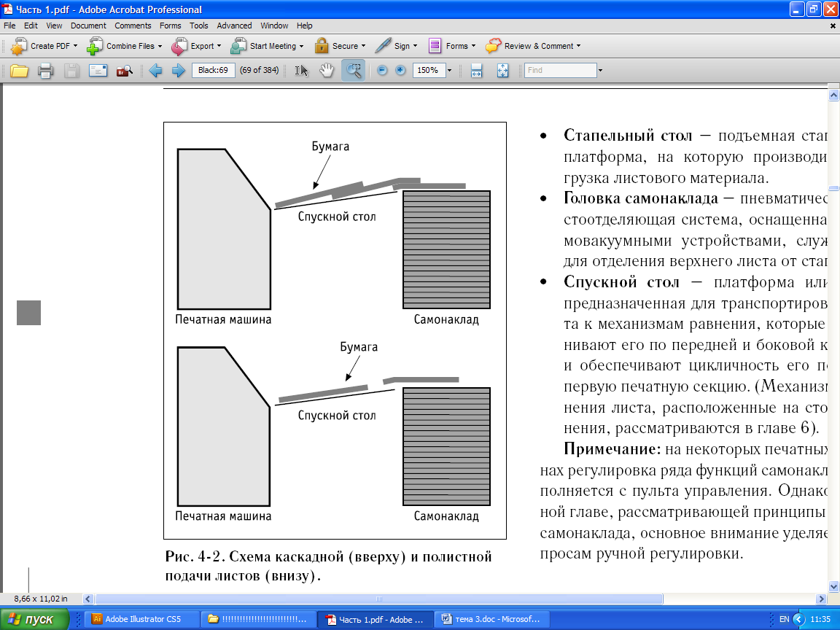
Task: Zoom in with the plus button
Action: [400, 70]
